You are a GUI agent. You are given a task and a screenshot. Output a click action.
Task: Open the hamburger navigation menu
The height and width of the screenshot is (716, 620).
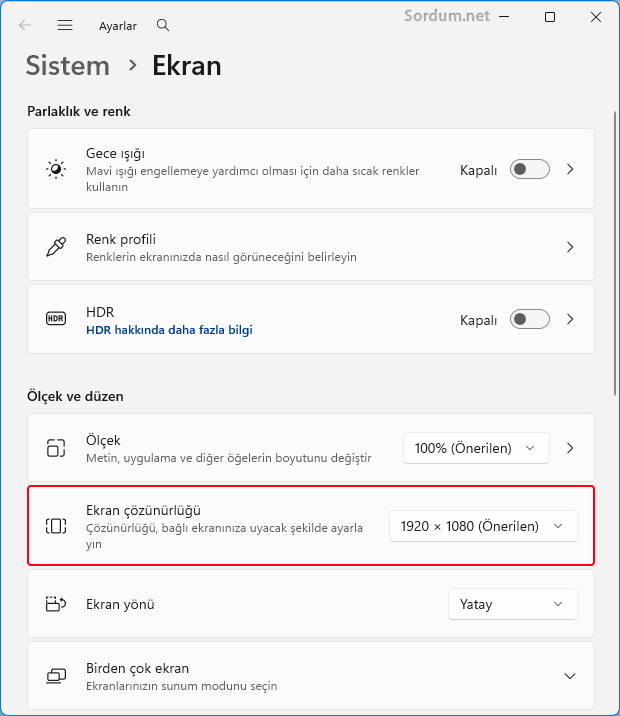65,25
